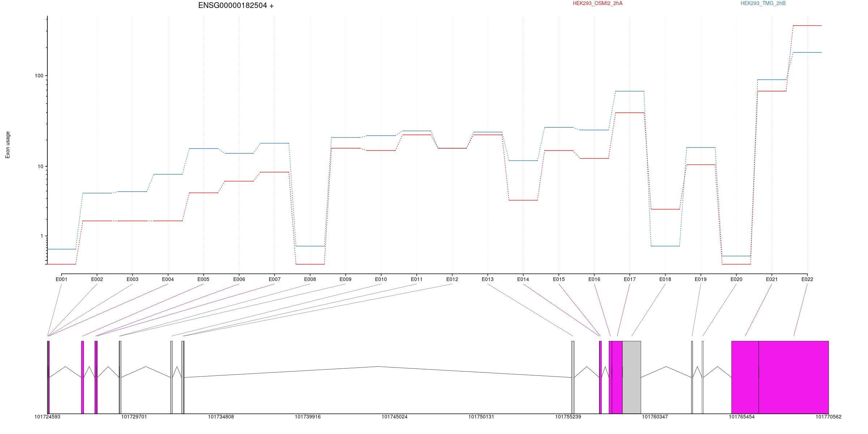868x434 pixels.
Task: Click exon label E006
Action: coord(239,279)
